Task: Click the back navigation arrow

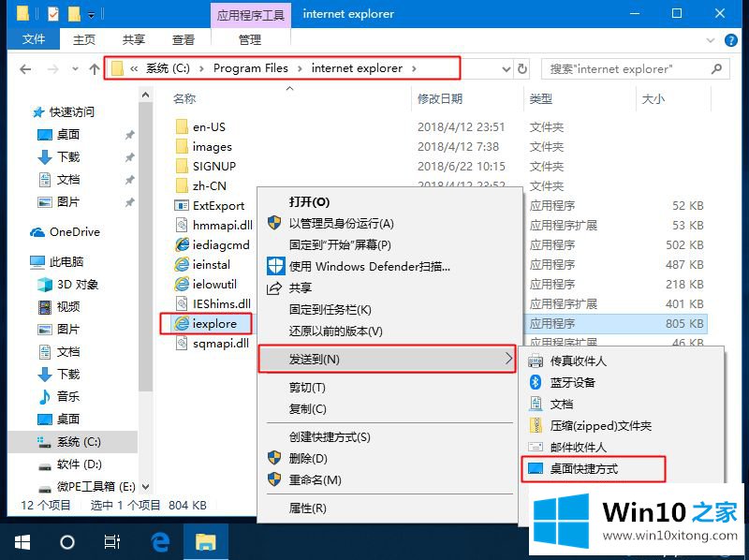Action: click(x=25, y=69)
